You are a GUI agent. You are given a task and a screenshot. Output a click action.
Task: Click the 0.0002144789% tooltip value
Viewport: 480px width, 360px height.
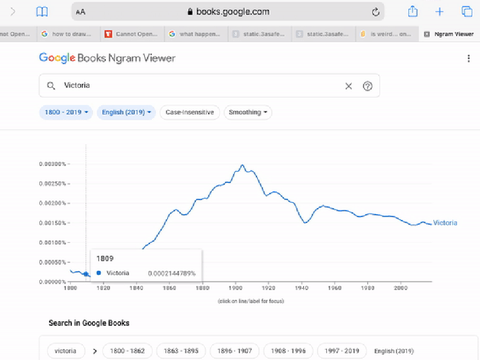click(x=172, y=273)
